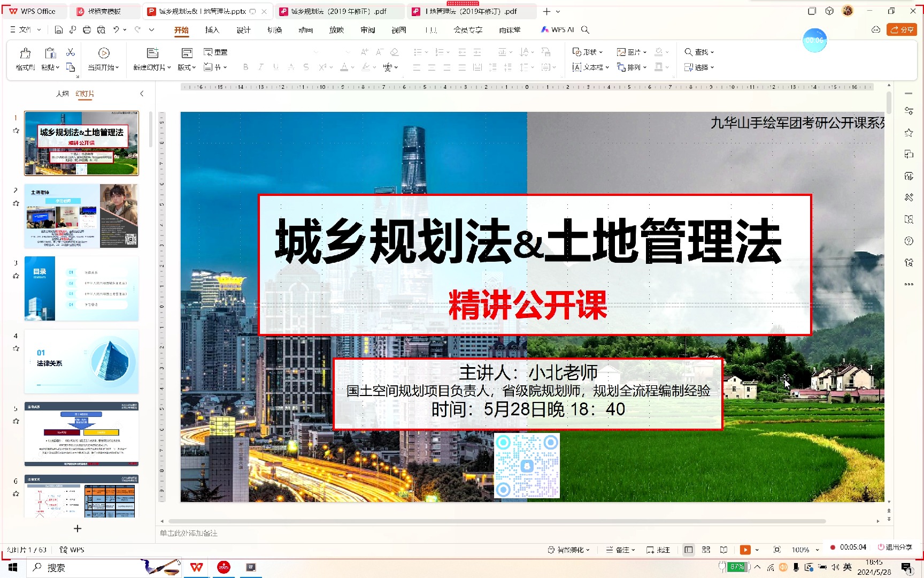Click the notes area 单击此处添加备注
The width and height of the screenshot is (924, 578).
click(188, 533)
